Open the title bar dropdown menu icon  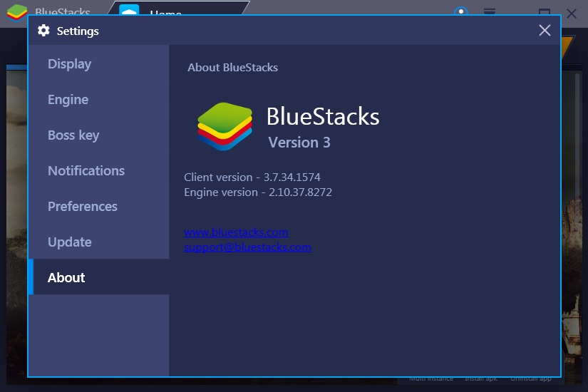pyautogui.click(x=490, y=12)
